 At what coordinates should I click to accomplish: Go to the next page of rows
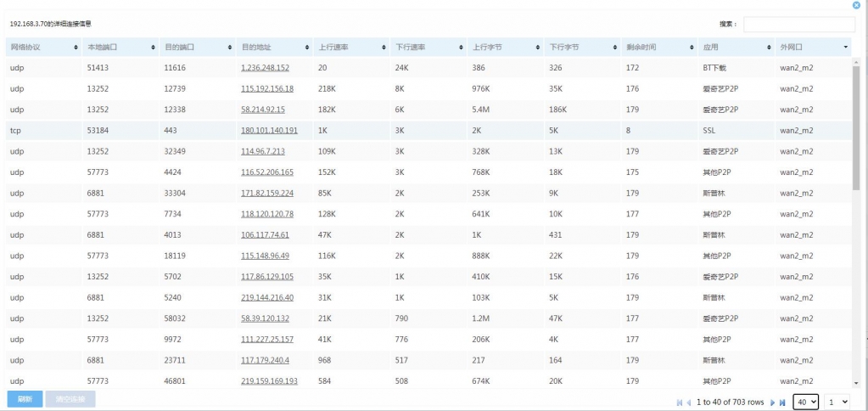coord(773,403)
